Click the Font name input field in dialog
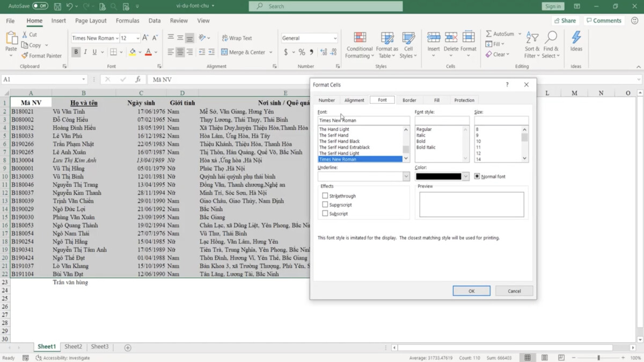 (x=363, y=120)
